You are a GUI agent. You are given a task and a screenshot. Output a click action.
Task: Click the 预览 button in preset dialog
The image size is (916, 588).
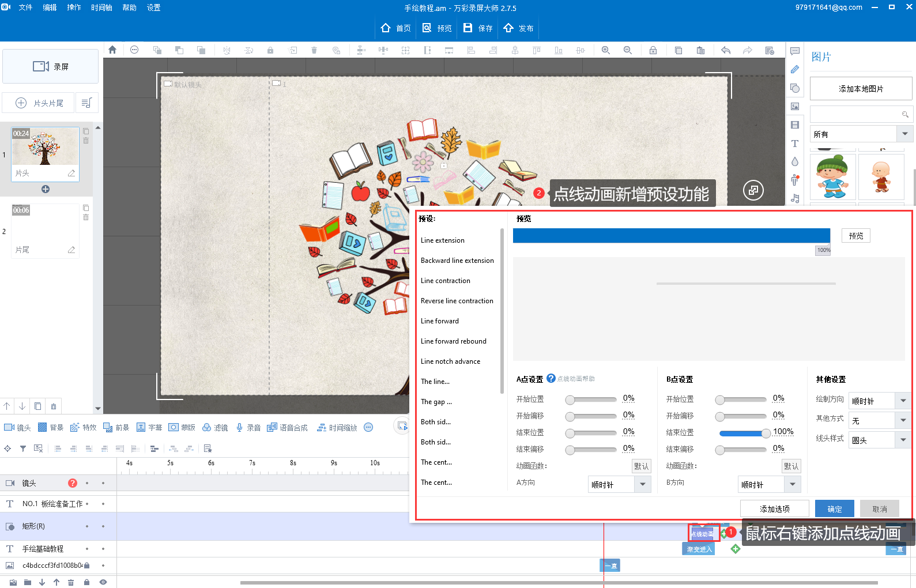pyautogui.click(x=856, y=235)
